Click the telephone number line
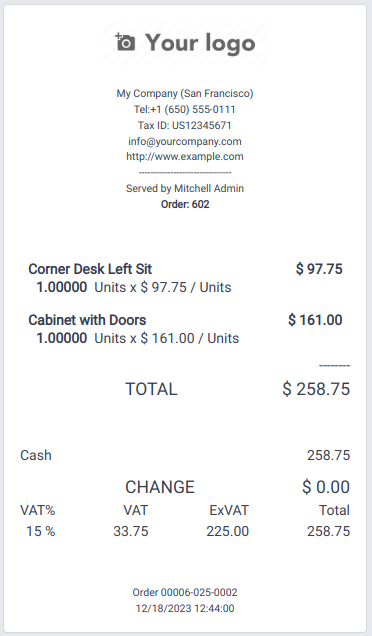Viewport: 372px width, 636px height. [185, 109]
